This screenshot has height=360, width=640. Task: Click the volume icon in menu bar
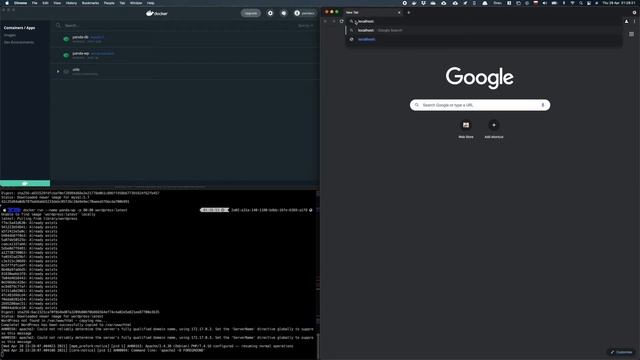[x=544, y=3]
